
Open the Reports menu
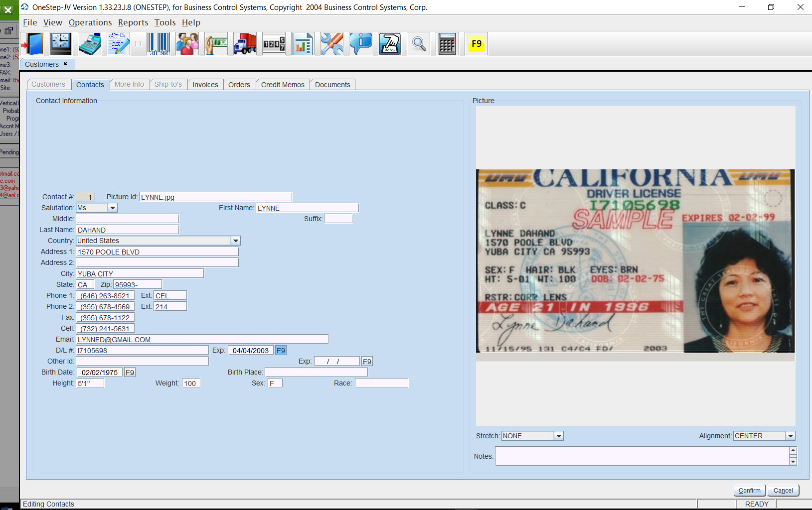click(x=133, y=22)
